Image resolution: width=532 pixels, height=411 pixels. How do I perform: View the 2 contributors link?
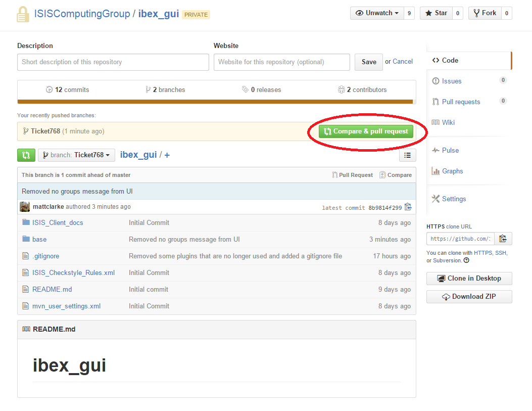pyautogui.click(x=362, y=89)
